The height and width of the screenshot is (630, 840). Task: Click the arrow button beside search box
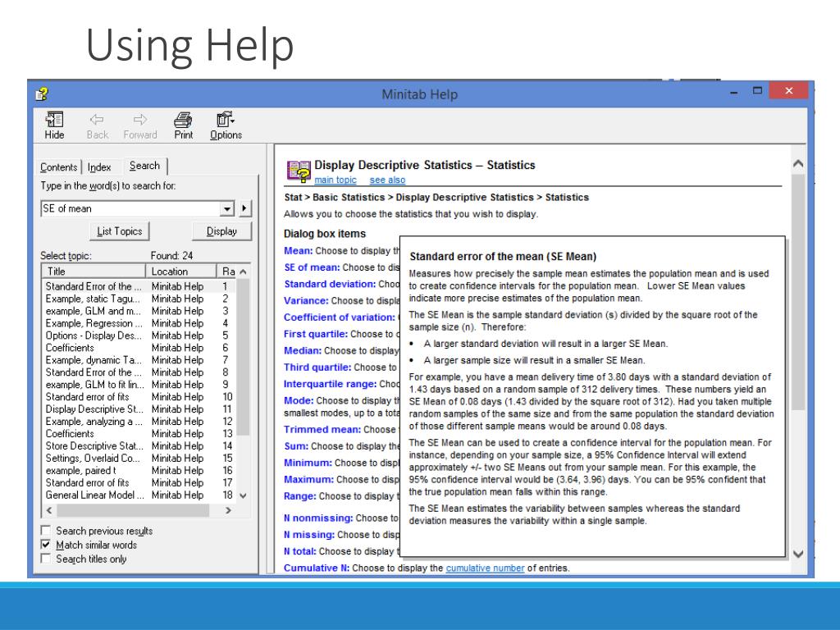pyautogui.click(x=244, y=208)
